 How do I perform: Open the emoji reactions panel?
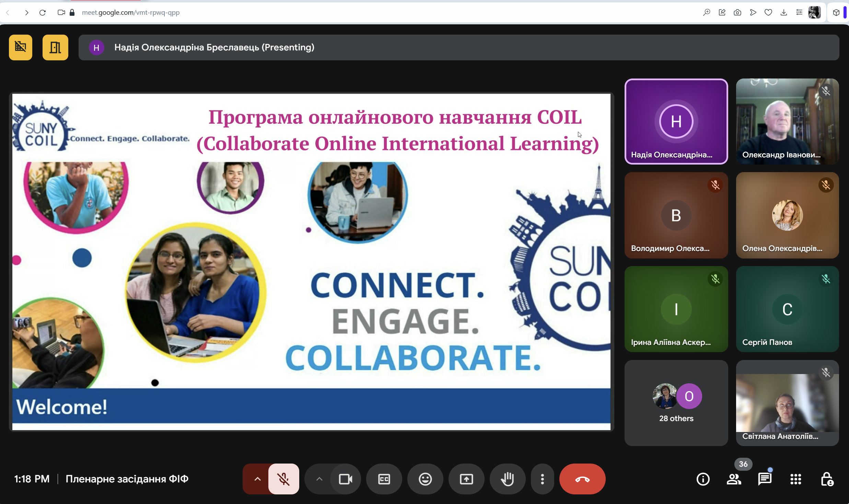point(425,479)
